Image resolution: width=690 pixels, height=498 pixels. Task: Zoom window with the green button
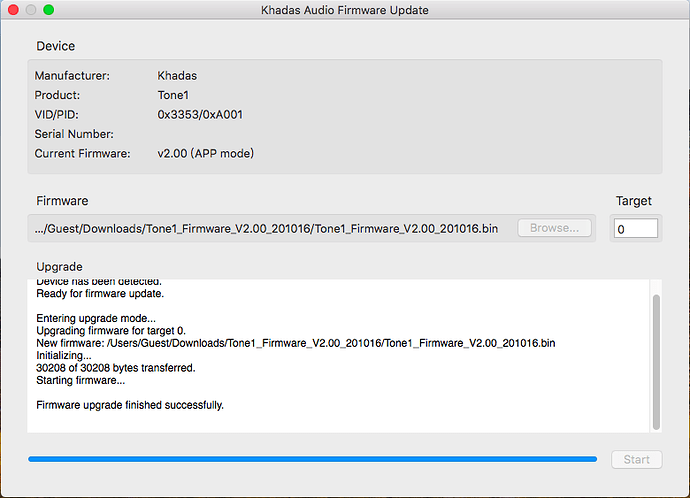click(49, 10)
